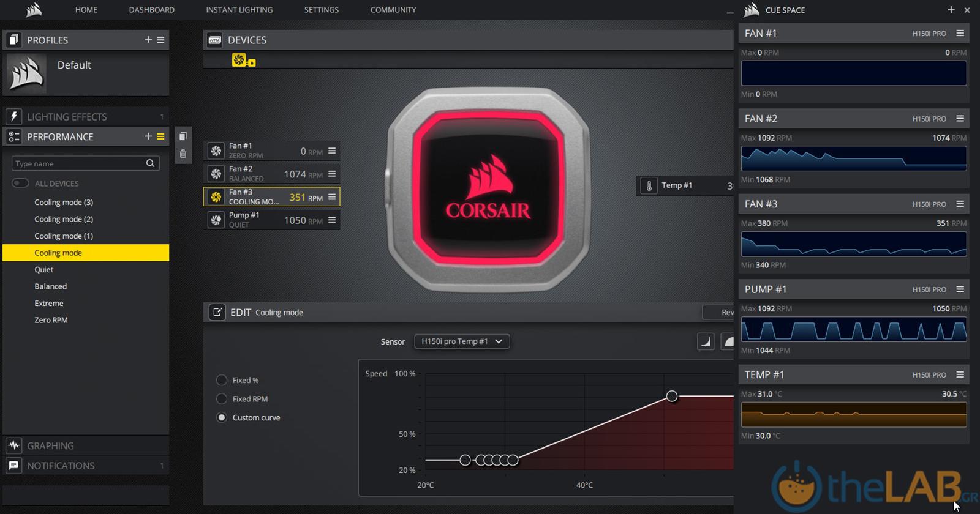Select the yellow H150i device icon

tap(243, 60)
